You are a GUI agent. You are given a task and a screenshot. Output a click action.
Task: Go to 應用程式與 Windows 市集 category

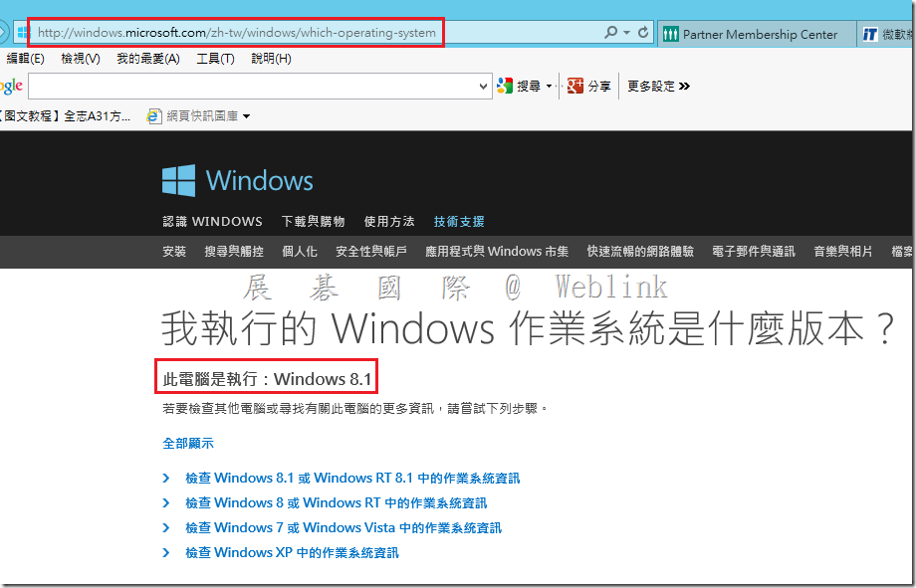click(x=497, y=252)
